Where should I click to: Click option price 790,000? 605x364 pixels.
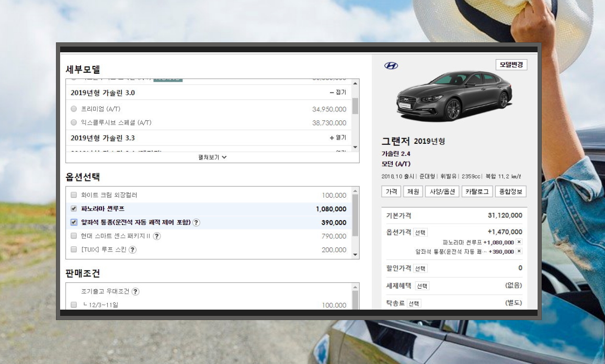click(334, 236)
